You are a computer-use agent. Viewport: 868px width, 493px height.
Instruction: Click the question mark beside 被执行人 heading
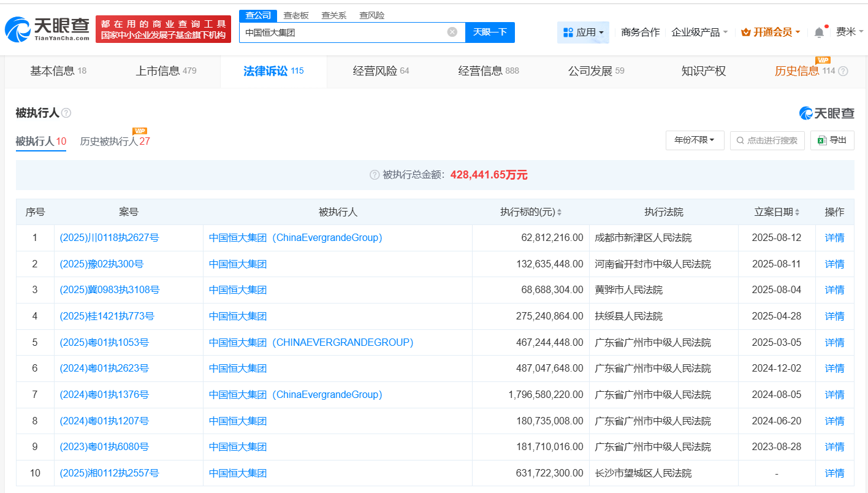[x=67, y=113]
